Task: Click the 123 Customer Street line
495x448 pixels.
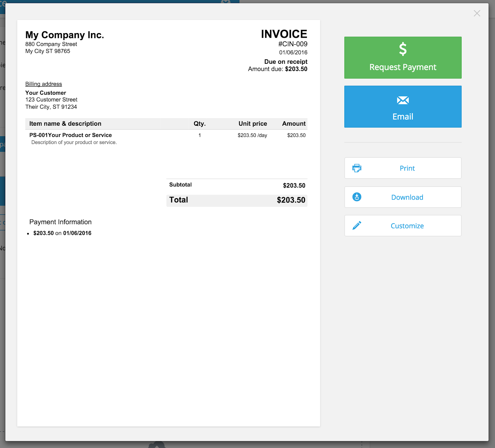Action: [x=51, y=100]
